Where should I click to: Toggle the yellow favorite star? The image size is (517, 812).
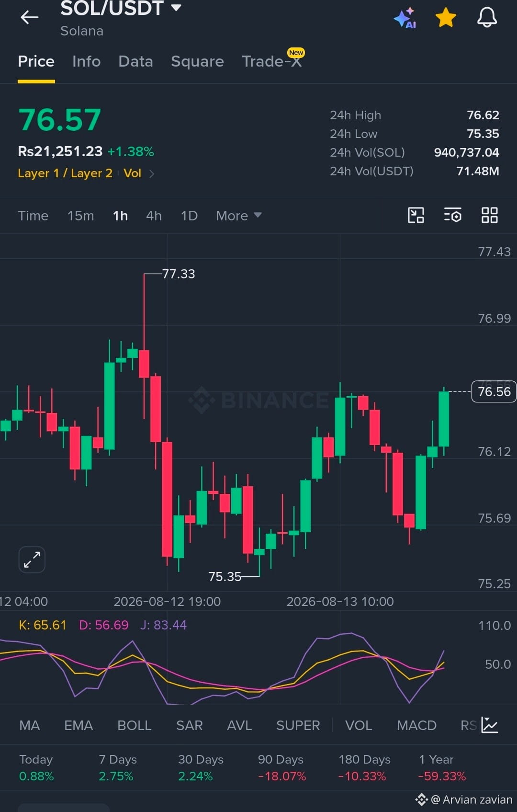coord(446,18)
